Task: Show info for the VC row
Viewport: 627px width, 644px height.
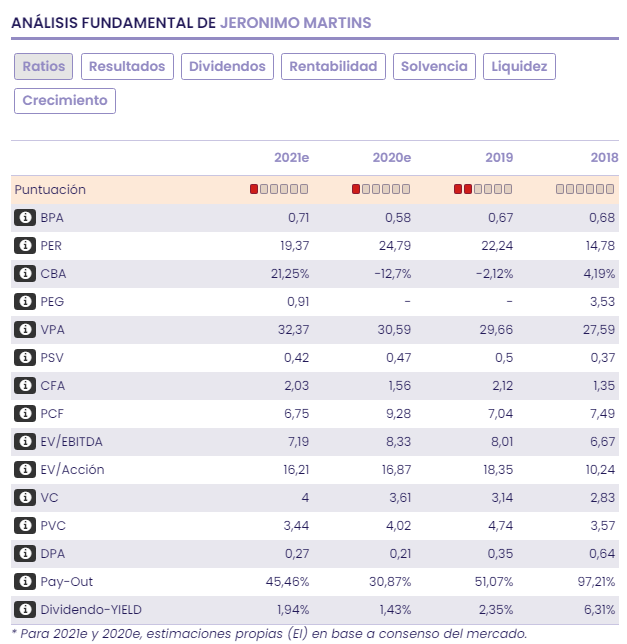Action: pyautogui.click(x=25, y=497)
